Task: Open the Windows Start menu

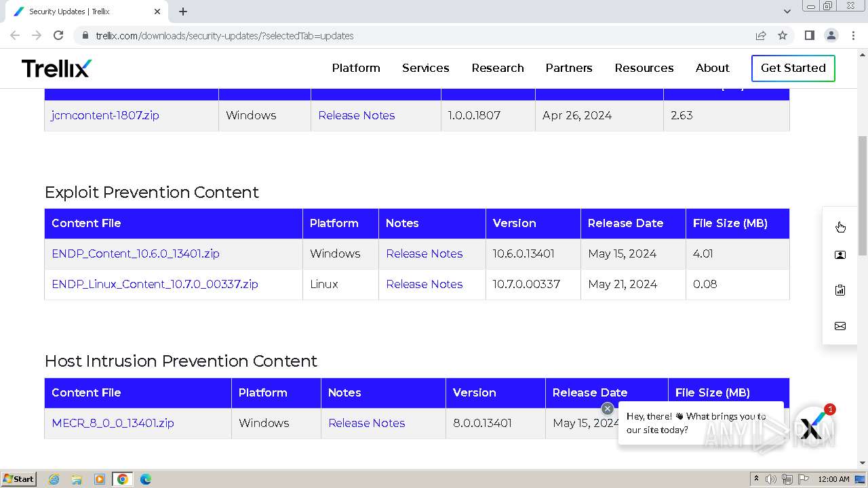Action: click(18, 479)
